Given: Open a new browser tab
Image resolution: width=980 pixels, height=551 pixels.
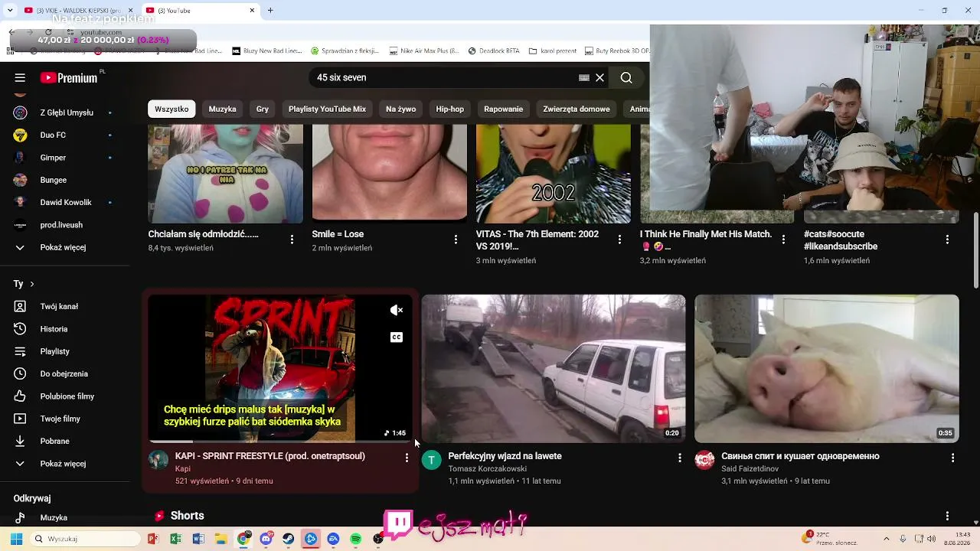Looking at the screenshot, I should point(270,11).
